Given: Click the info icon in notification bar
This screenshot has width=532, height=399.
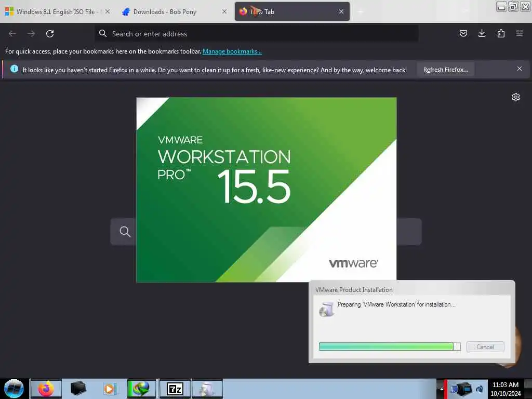Looking at the screenshot, I should click(14, 69).
